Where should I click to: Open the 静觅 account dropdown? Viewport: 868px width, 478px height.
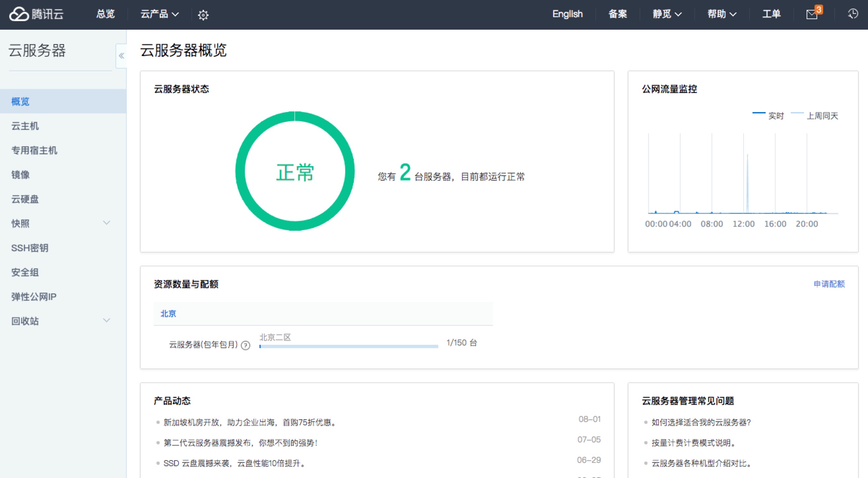[667, 14]
